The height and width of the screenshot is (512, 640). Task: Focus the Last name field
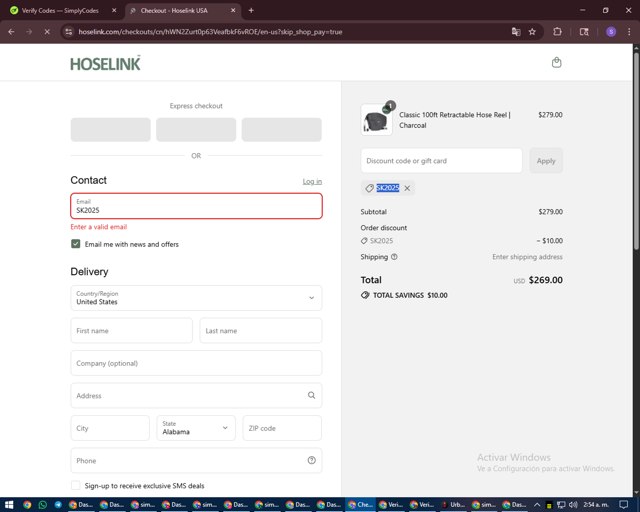[261, 330]
